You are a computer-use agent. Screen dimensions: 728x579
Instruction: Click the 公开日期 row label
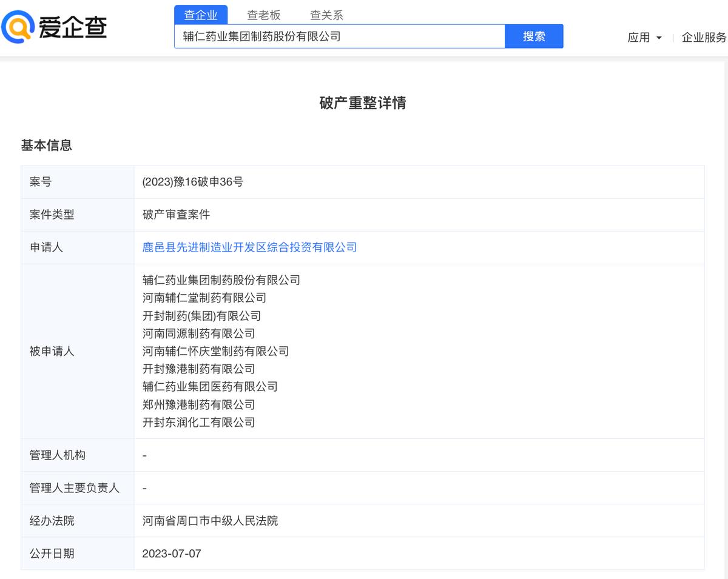52,554
